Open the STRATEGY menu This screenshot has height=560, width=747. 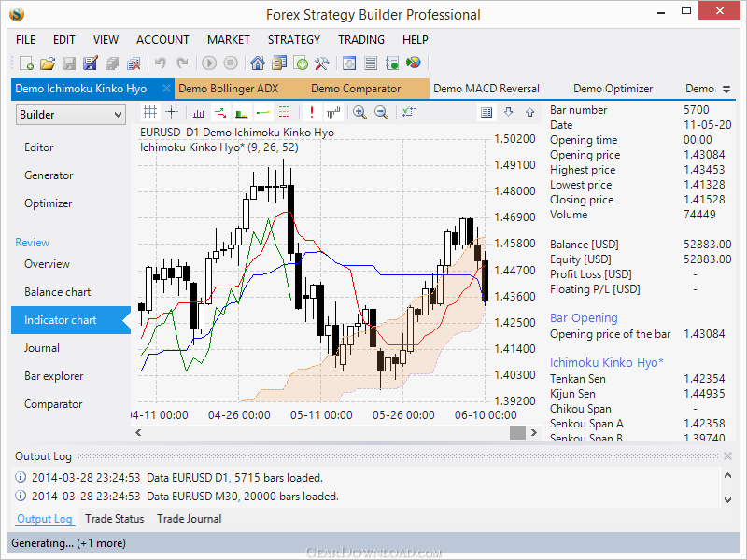294,40
